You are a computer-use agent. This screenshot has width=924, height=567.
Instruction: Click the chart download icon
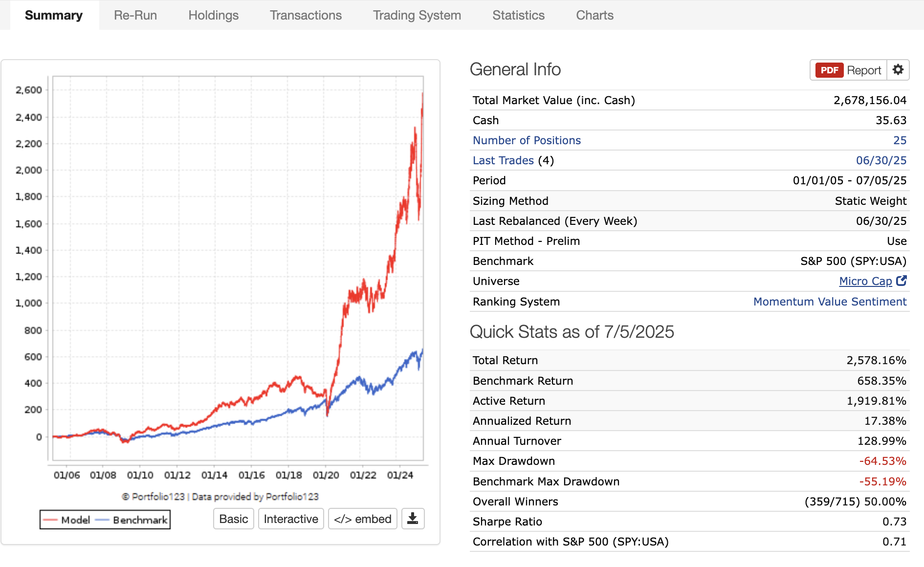(413, 519)
